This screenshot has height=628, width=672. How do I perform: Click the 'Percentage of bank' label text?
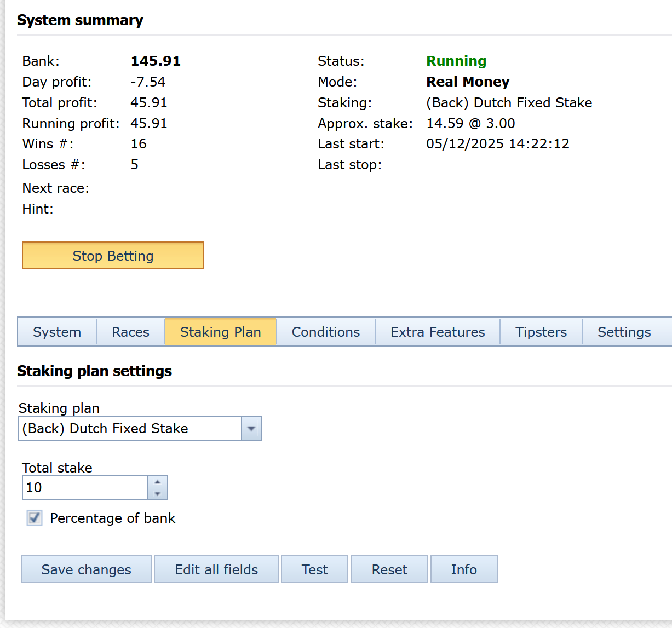click(112, 518)
